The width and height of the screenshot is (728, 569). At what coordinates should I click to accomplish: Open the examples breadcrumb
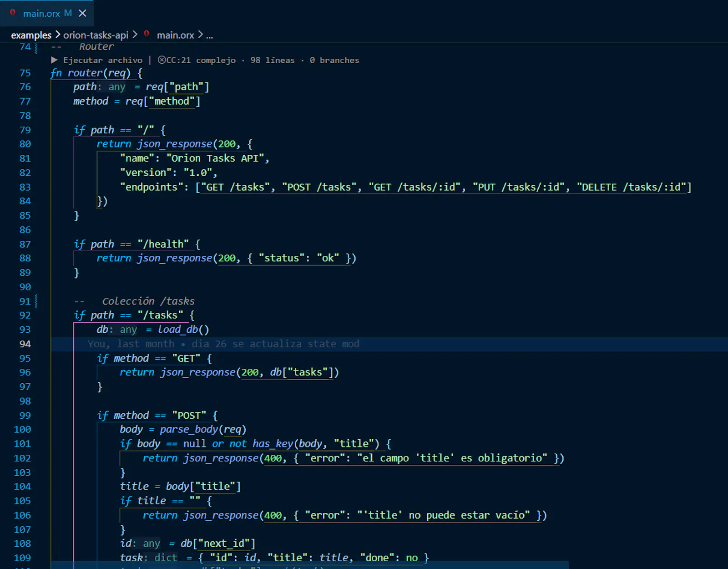(x=31, y=35)
